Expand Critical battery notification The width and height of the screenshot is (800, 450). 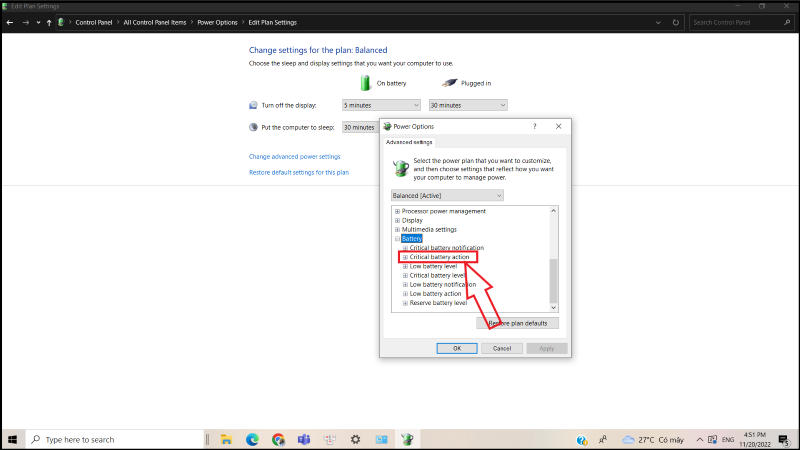coord(405,248)
